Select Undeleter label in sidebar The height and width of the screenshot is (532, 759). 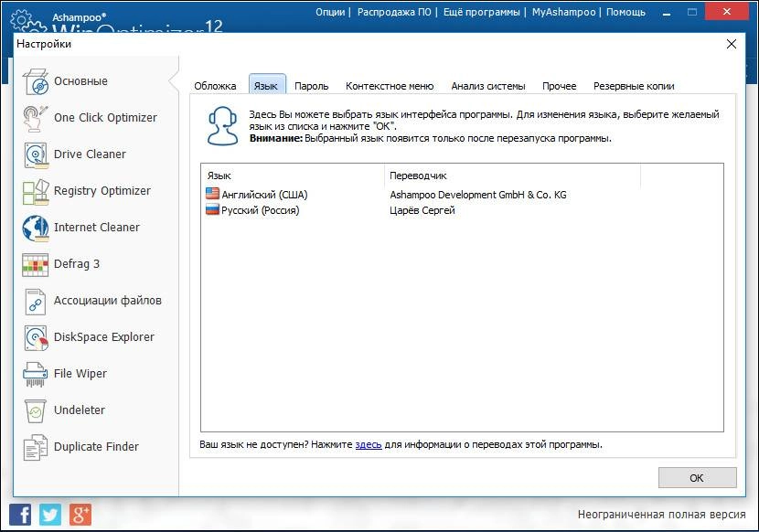(80, 410)
